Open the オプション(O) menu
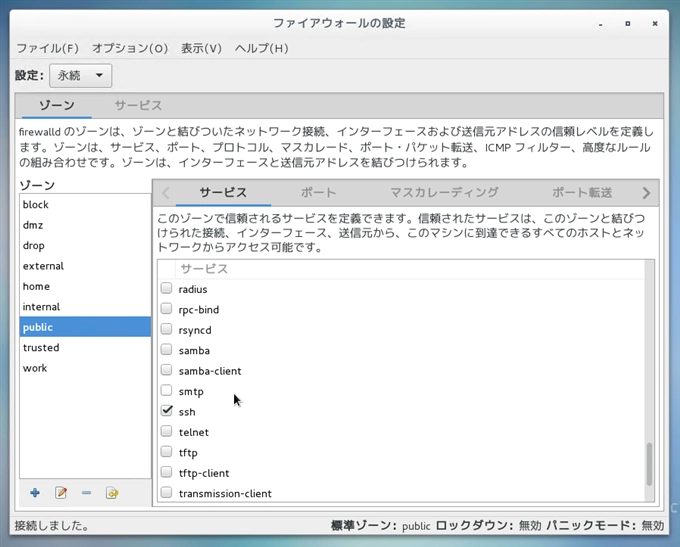Screen dimensions: 680x547 [130, 48]
